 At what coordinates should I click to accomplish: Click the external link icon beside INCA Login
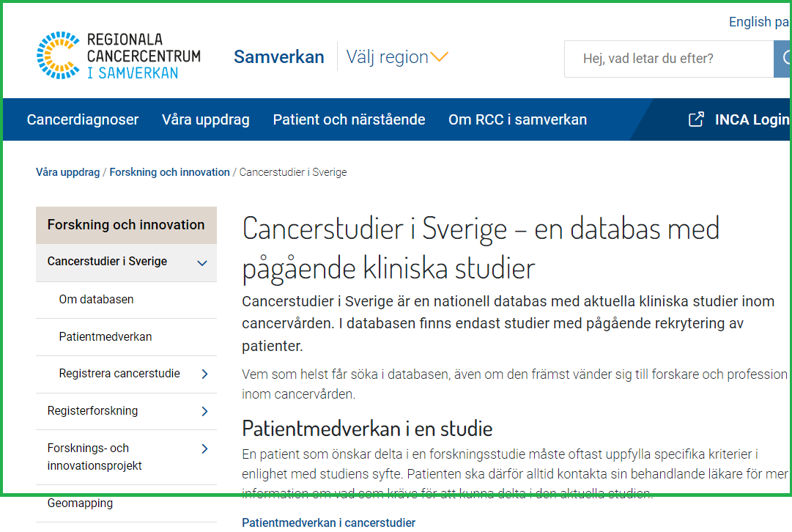click(695, 119)
